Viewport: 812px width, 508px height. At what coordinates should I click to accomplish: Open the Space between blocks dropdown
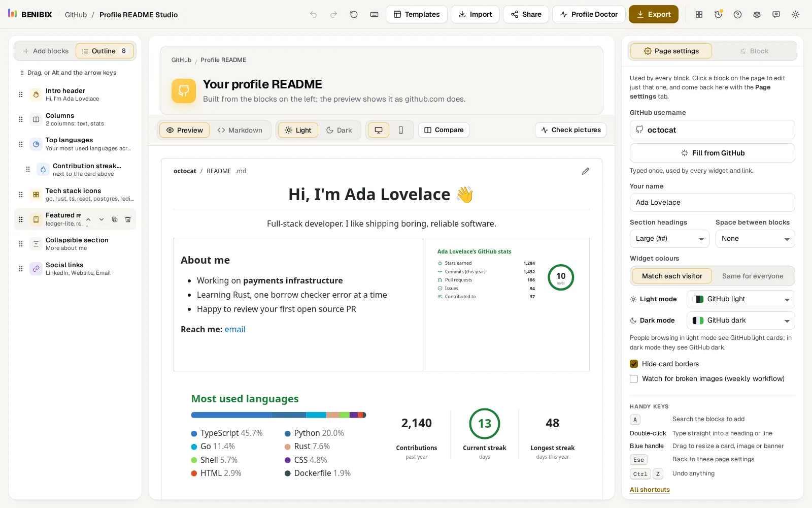[x=755, y=239]
